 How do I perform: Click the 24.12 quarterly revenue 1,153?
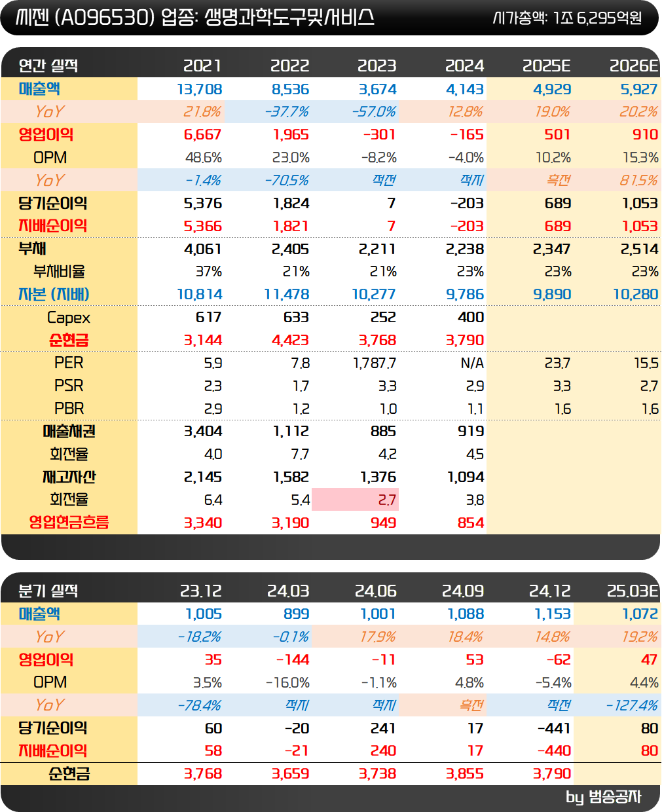553,614
